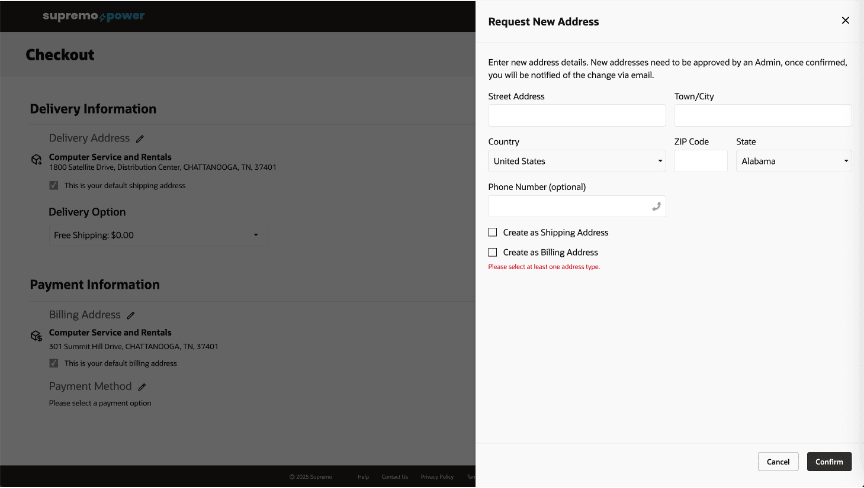
Task: Open the Free Shipping delivery option dropdown
Action: [158, 235]
